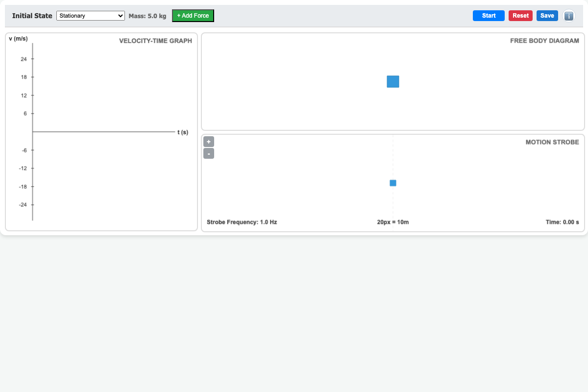Screen dimensions: 588x392
Task: Zoom in with the plus button
Action: [x=209, y=142]
